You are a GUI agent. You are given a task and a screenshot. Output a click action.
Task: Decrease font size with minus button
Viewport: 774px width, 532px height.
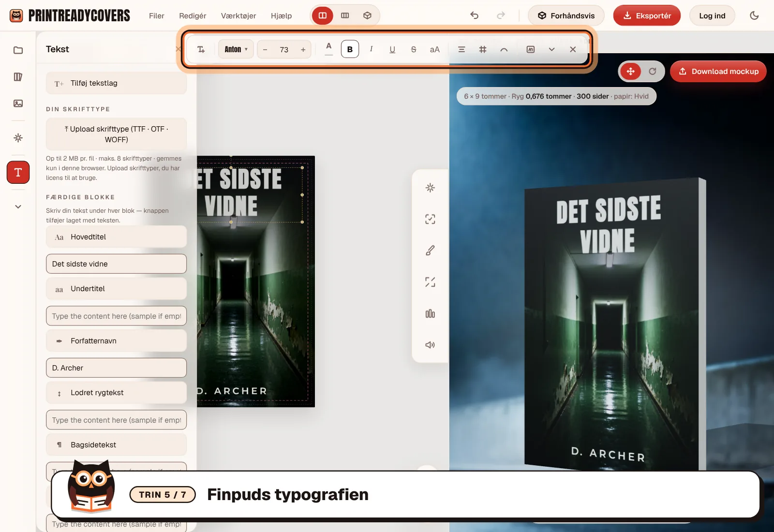click(265, 49)
